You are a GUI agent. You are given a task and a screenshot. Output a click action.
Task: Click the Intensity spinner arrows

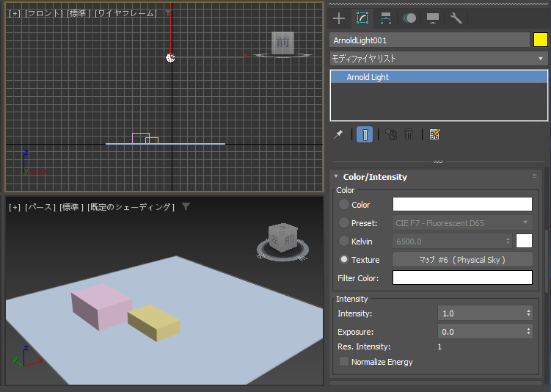tap(528, 313)
